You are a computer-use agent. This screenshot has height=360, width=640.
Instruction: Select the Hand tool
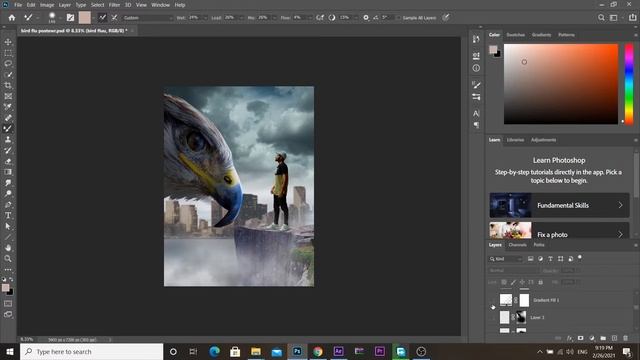click(x=8, y=248)
